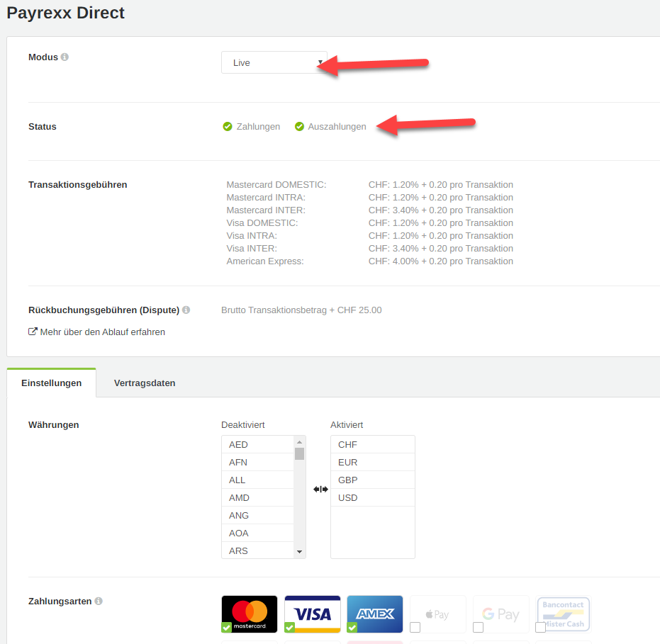Open the Modus dropdown set to Live

274,62
